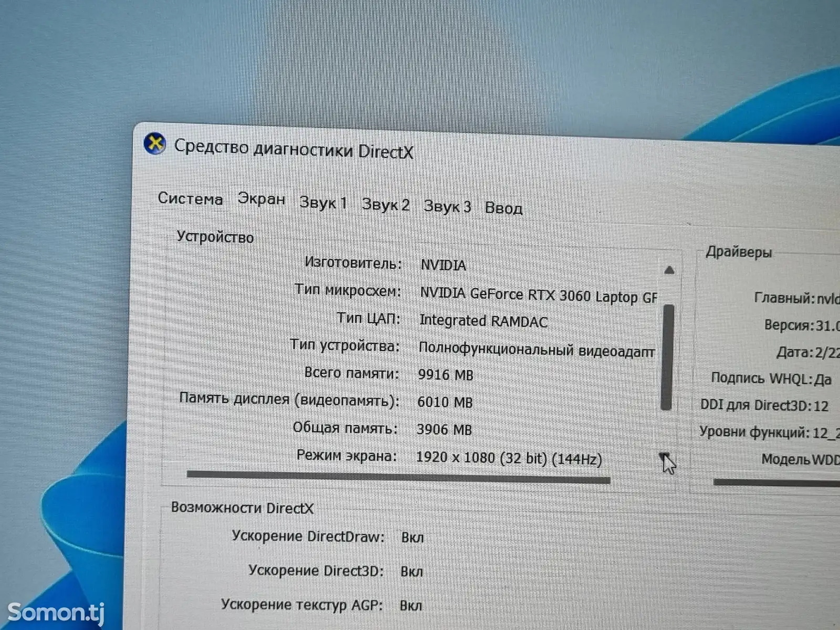Click the Дата driver entry
Image resolution: width=840 pixels, height=630 pixels.
(808, 352)
